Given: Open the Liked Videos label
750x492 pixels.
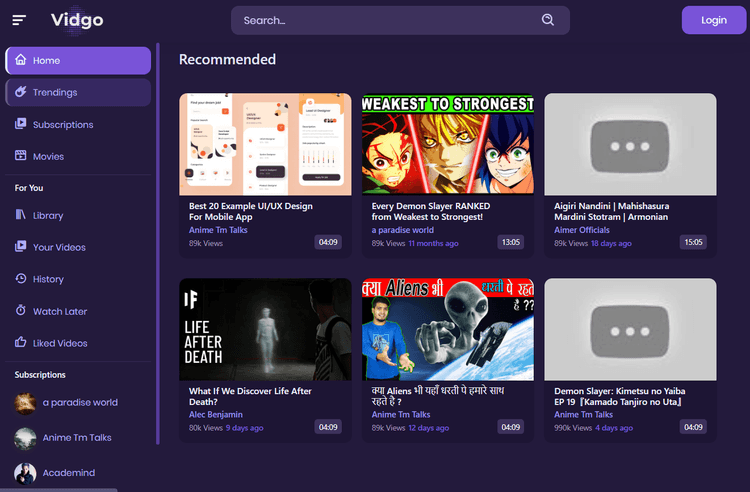Looking at the screenshot, I should coord(60,343).
